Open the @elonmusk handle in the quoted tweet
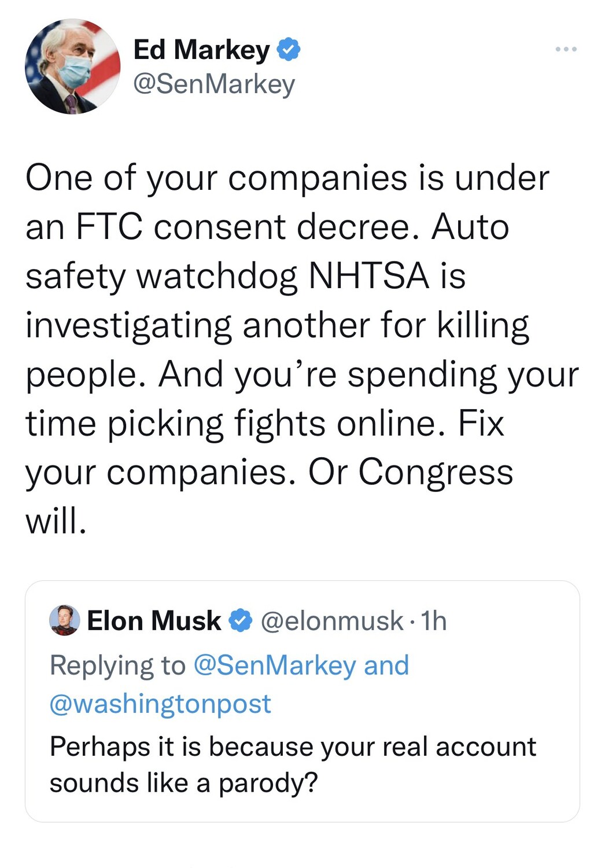Screen dimensions: 605x868 [x=332, y=621]
